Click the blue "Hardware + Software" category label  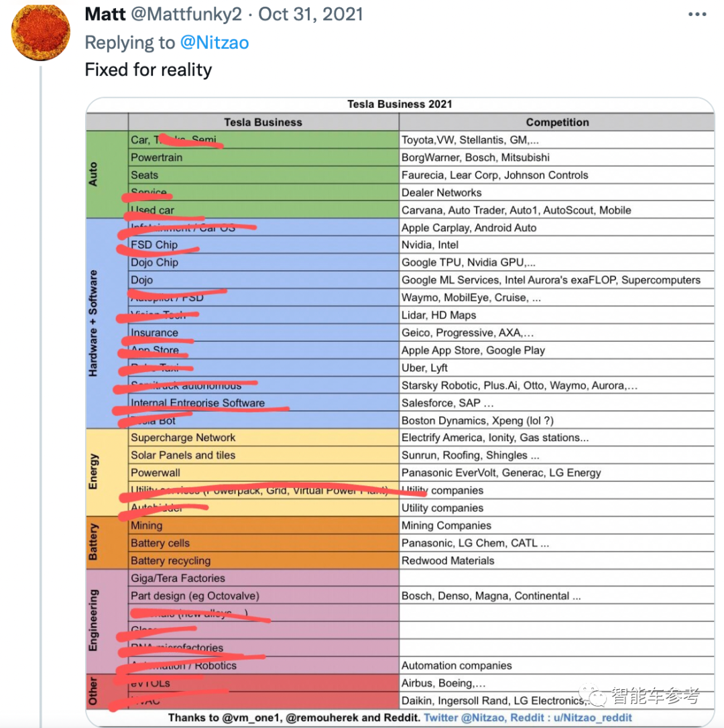(93, 323)
